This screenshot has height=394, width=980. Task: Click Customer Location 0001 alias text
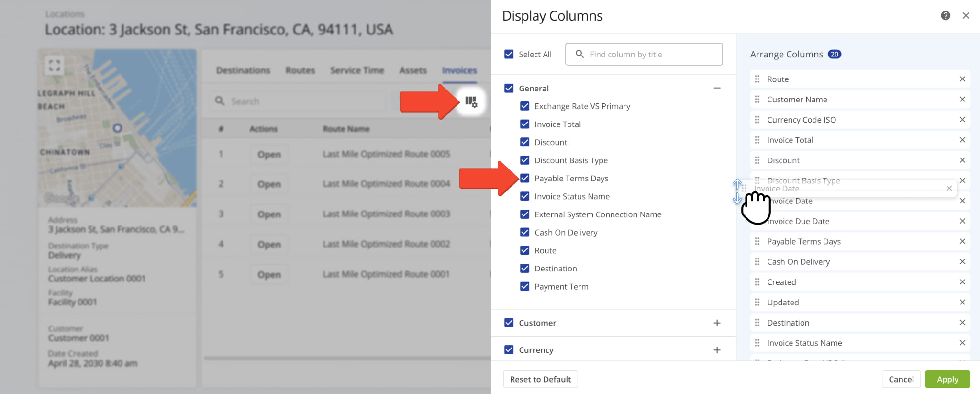click(97, 279)
